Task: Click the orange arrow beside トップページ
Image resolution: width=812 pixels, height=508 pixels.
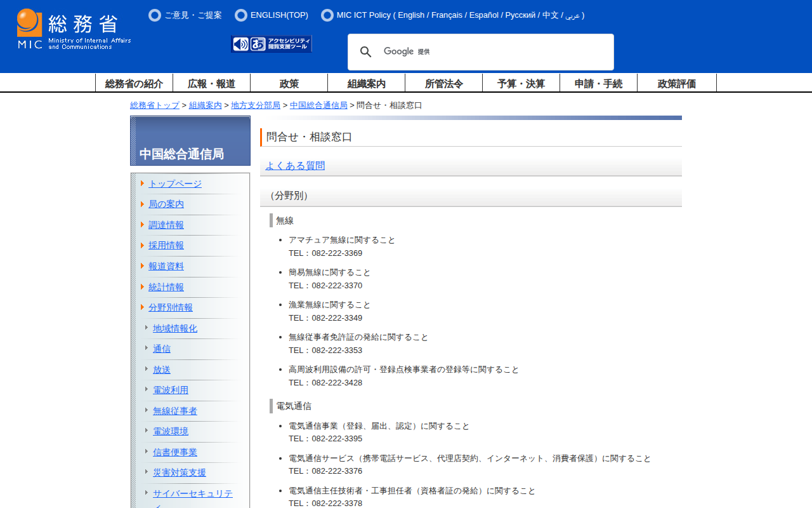Action: point(143,184)
